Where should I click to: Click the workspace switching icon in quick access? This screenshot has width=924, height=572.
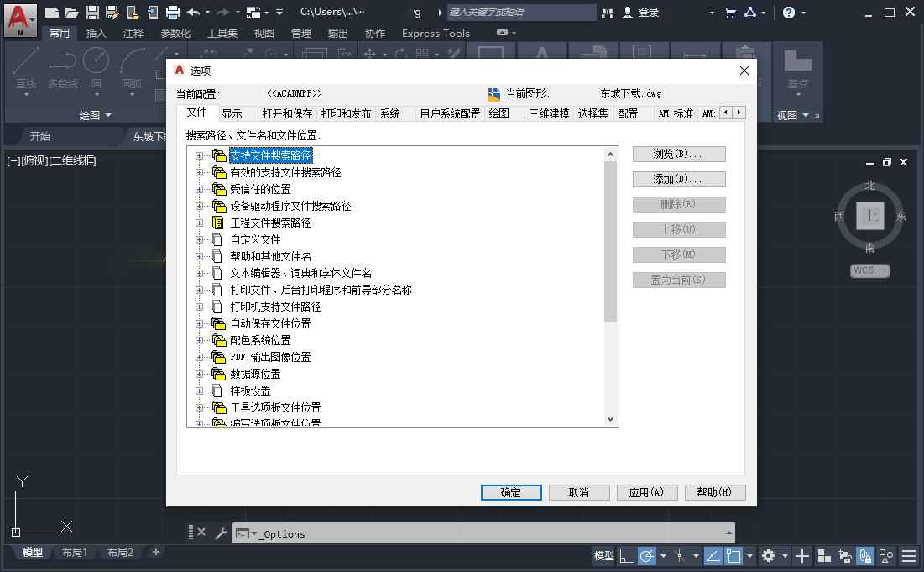[253, 12]
